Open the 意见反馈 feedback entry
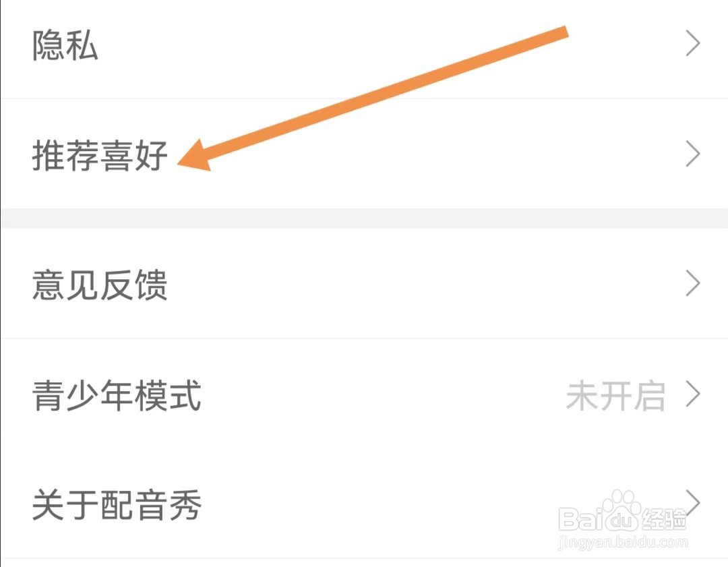This screenshot has width=728, height=567. 364,284
